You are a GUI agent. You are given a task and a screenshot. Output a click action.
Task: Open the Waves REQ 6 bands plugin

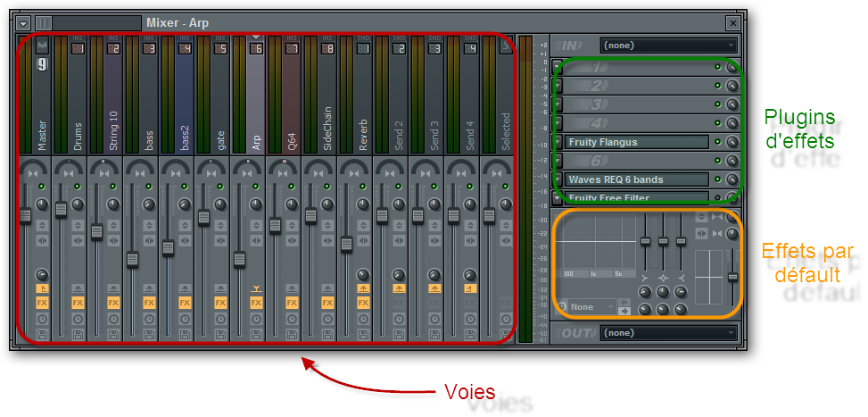tap(637, 179)
